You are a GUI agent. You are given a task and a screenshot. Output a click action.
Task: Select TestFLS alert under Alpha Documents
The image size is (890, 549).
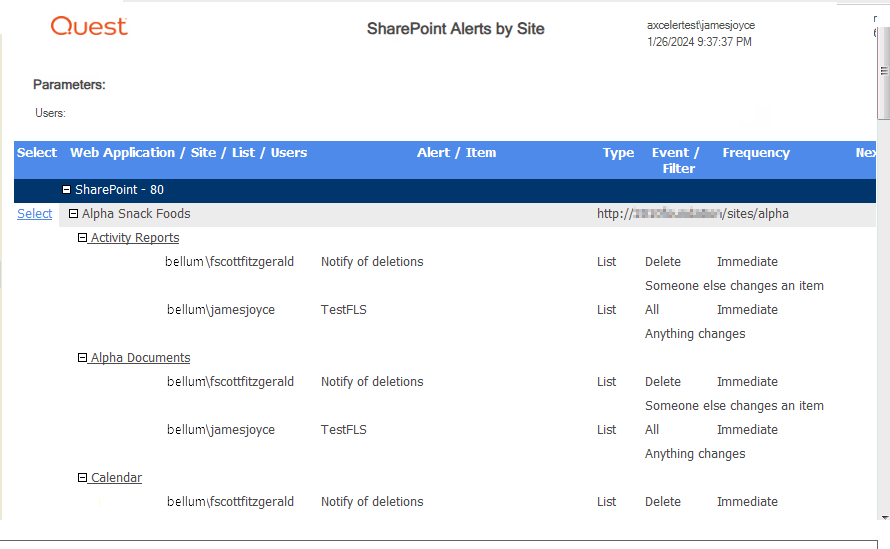(344, 430)
